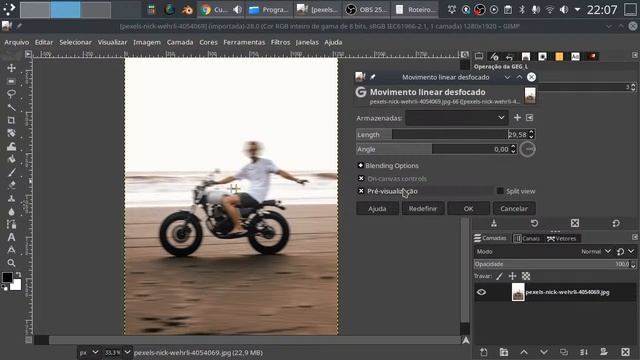Swap foreground and background colors arrow
Viewport: 640px width, 360px height.
click(x=18, y=275)
